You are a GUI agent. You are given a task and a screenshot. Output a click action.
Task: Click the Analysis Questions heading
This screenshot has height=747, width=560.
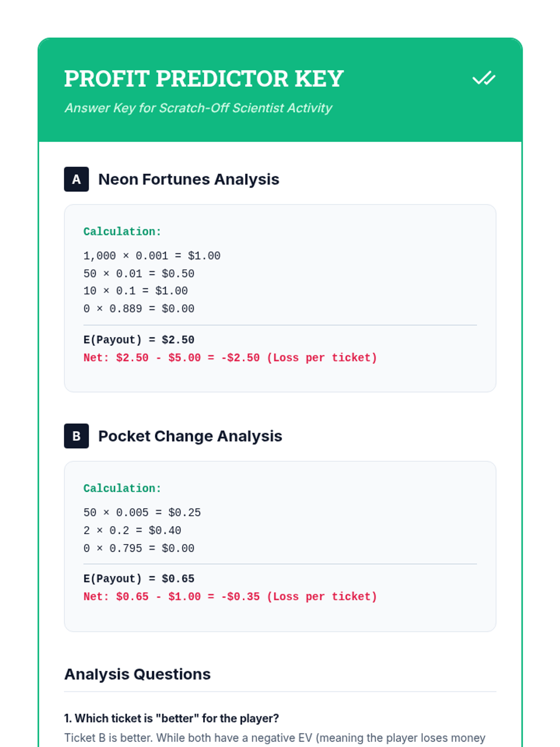pos(137,674)
